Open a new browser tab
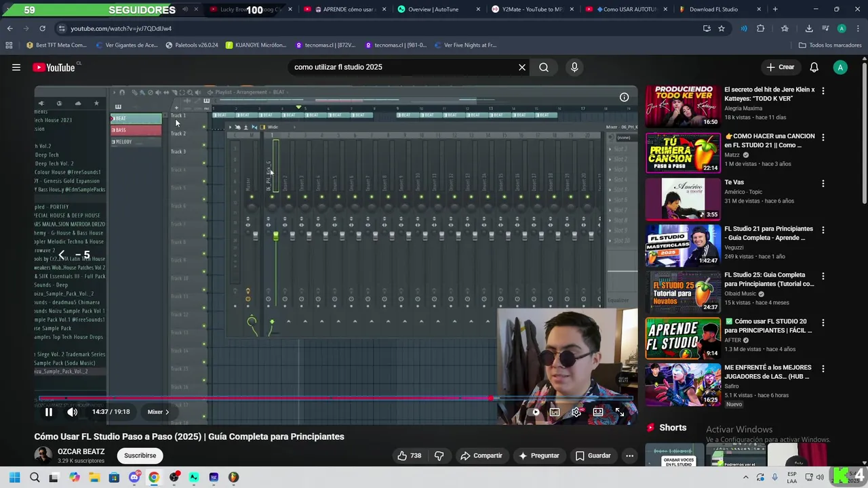Screen dimensions: 868x488 (x=775, y=9)
